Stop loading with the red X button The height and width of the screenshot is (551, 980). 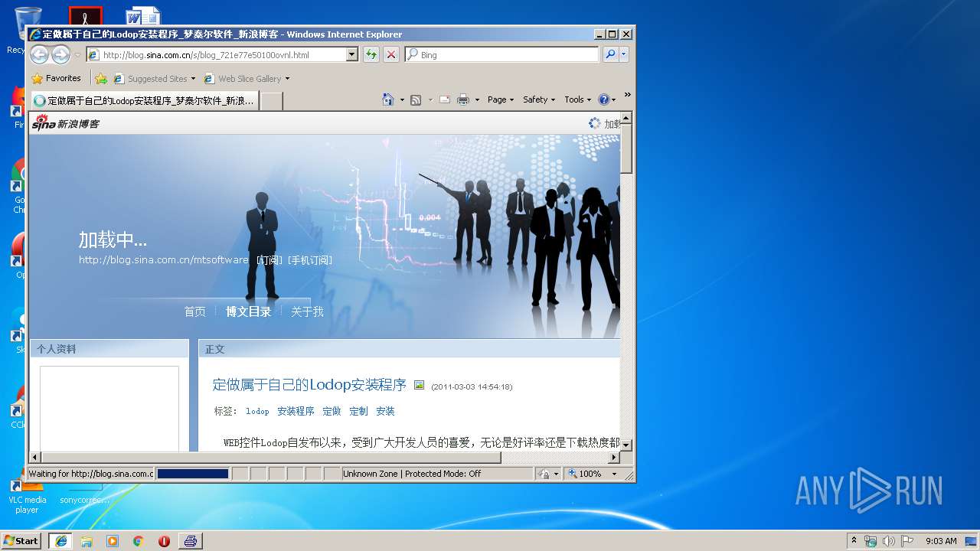point(391,54)
